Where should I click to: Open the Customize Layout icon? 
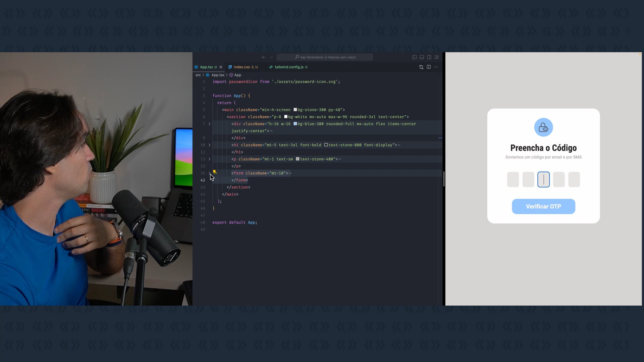(x=437, y=57)
